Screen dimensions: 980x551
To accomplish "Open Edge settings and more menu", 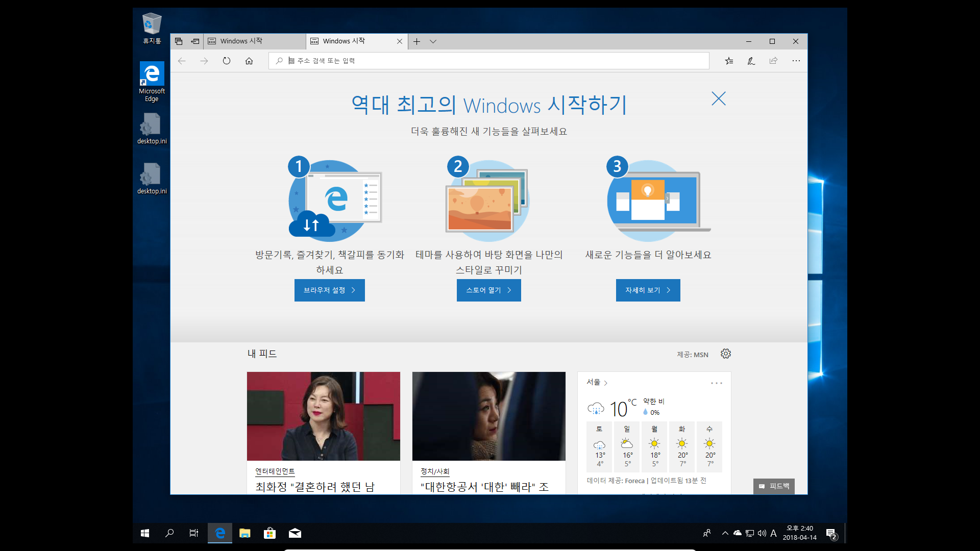I will pyautogui.click(x=796, y=61).
